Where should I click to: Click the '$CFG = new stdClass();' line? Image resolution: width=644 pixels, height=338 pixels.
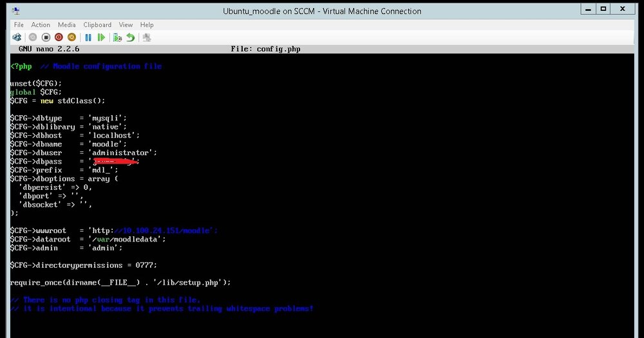[x=57, y=100]
